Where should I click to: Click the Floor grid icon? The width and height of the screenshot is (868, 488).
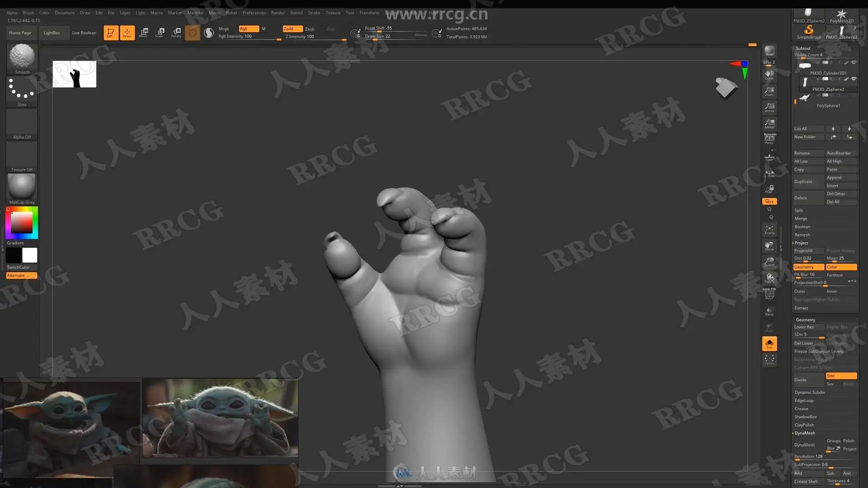(769, 157)
